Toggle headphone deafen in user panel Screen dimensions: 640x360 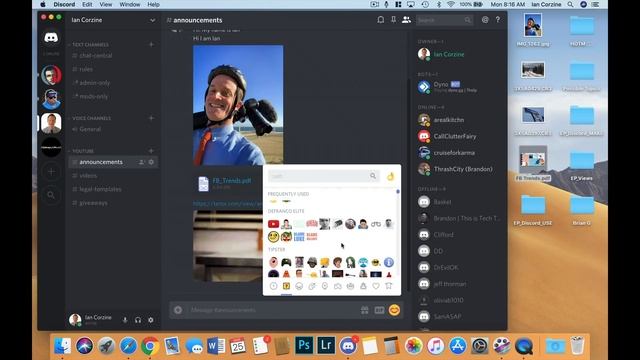[138, 320]
